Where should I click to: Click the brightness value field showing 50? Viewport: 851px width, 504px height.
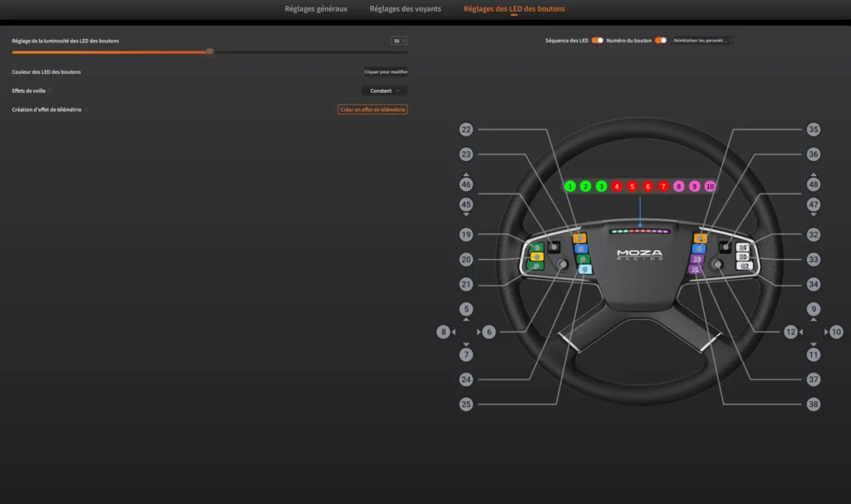point(398,41)
